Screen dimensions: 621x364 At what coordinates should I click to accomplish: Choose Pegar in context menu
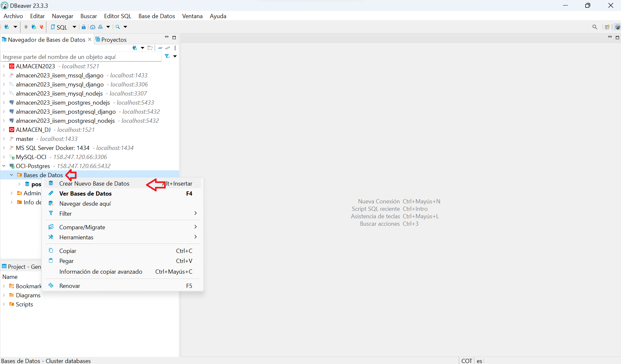coord(123,261)
